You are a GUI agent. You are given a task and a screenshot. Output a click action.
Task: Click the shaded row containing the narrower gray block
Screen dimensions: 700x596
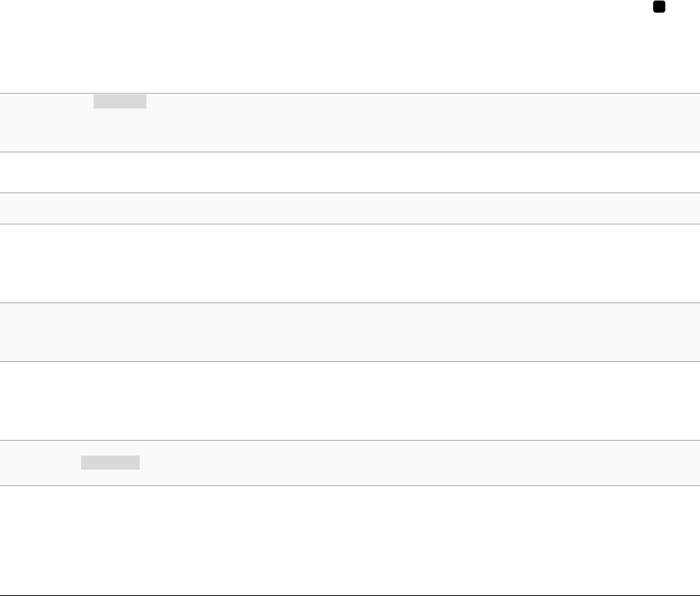350,123
